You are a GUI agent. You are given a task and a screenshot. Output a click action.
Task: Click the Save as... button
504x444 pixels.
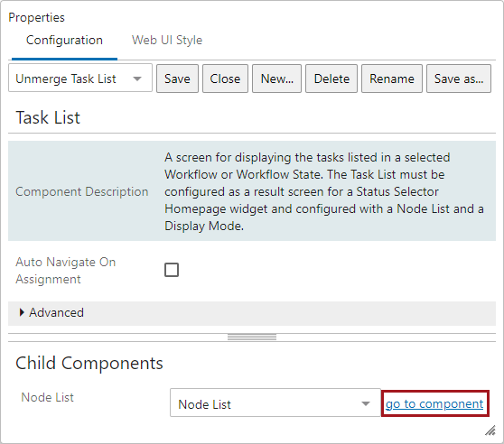pyautogui.click(x=459, y=79)
